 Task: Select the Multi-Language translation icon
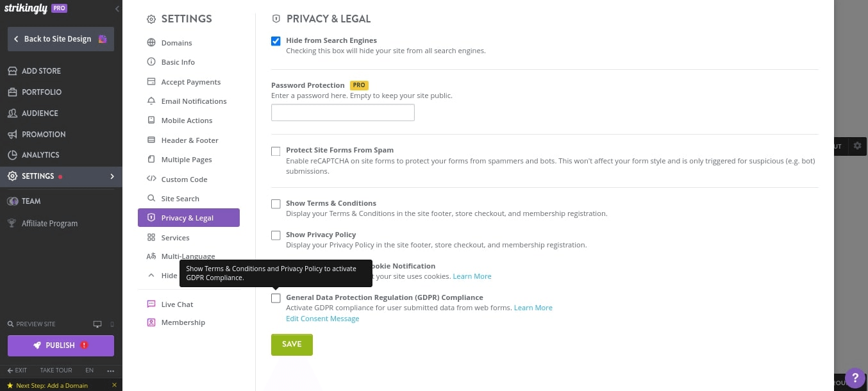coord(151,256)
